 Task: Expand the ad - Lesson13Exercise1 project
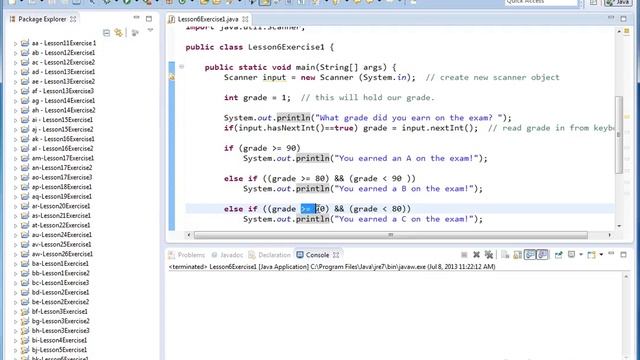(16, 72)
